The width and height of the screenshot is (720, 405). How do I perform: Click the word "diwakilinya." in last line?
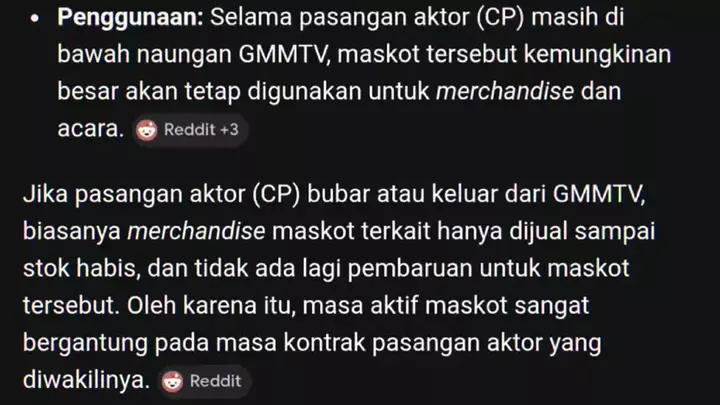click(x=87, y=380)
